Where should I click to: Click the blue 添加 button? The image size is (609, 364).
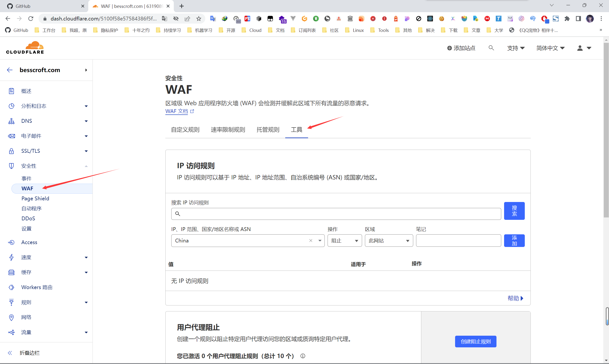coord(514,241)
